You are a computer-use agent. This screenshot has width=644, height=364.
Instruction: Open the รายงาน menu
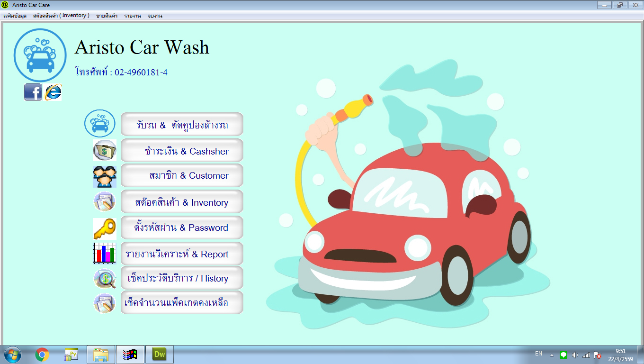pyautogui.click(x=133, y=16)
